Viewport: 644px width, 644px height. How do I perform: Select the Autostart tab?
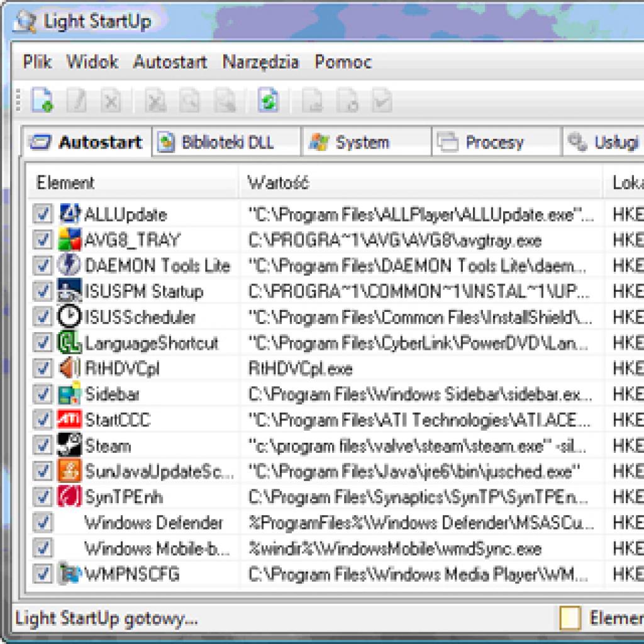click(86, 142)
